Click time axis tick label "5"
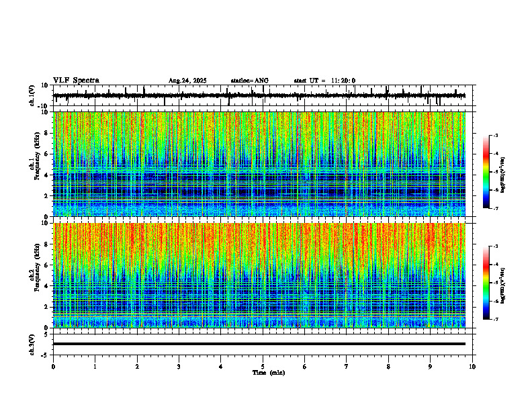The image size is (532, 411). point(263,367)
